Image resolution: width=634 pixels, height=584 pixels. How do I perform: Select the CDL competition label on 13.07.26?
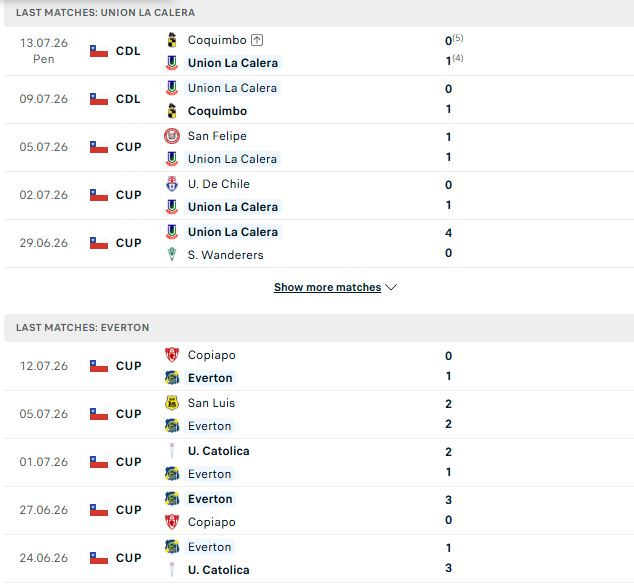128,51
